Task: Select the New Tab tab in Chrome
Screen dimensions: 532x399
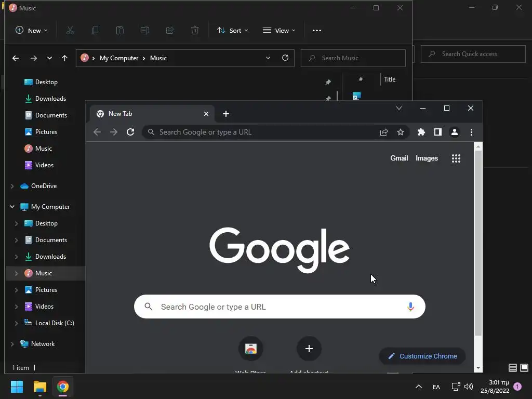Action: click(152, 114)
